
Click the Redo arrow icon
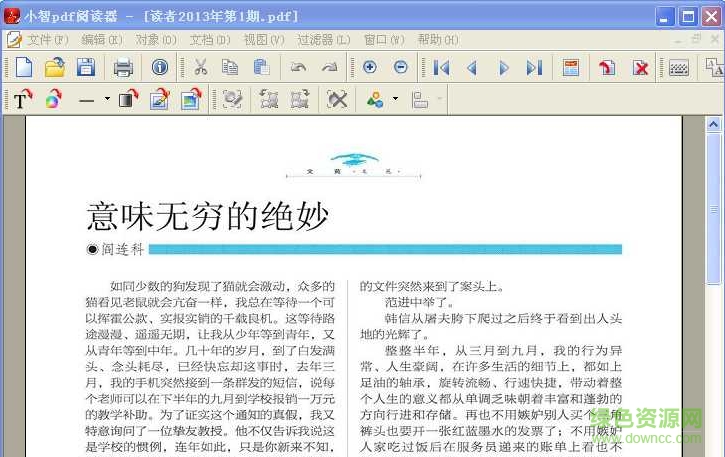click(x=330, y=68)
